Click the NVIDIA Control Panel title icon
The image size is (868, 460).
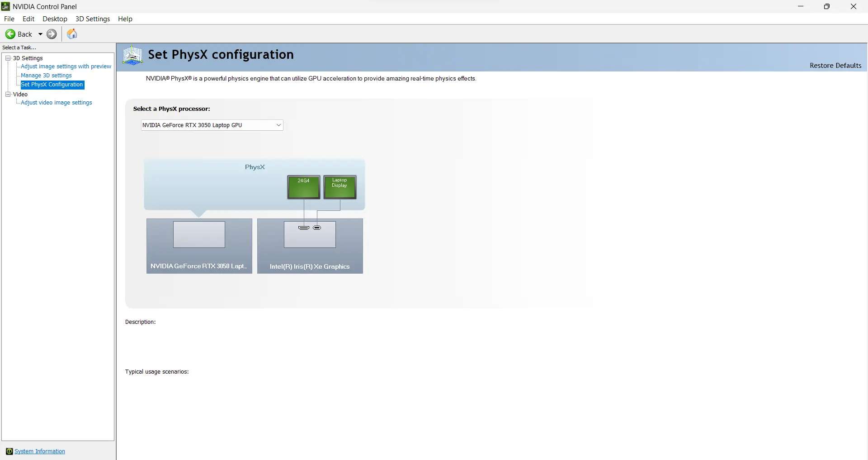coord(6,6)
